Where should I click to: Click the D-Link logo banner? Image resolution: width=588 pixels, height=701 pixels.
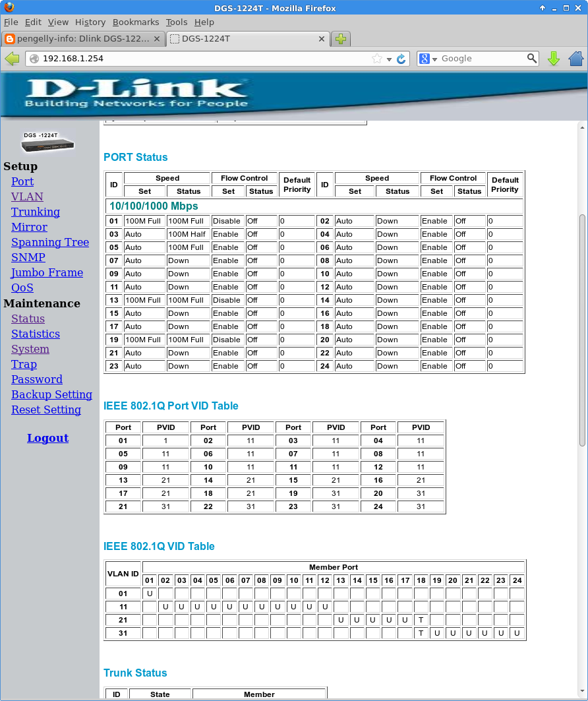(136, 94)
